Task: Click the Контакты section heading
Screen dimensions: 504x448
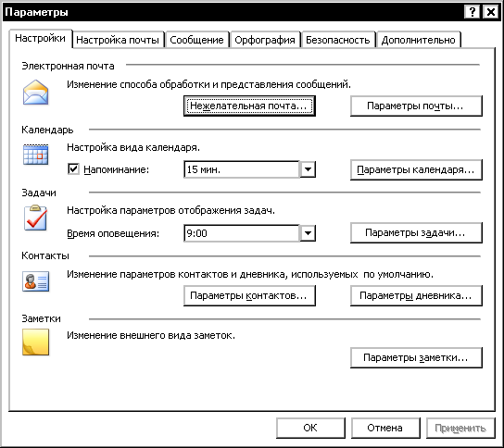Action: tap(45, 255)
